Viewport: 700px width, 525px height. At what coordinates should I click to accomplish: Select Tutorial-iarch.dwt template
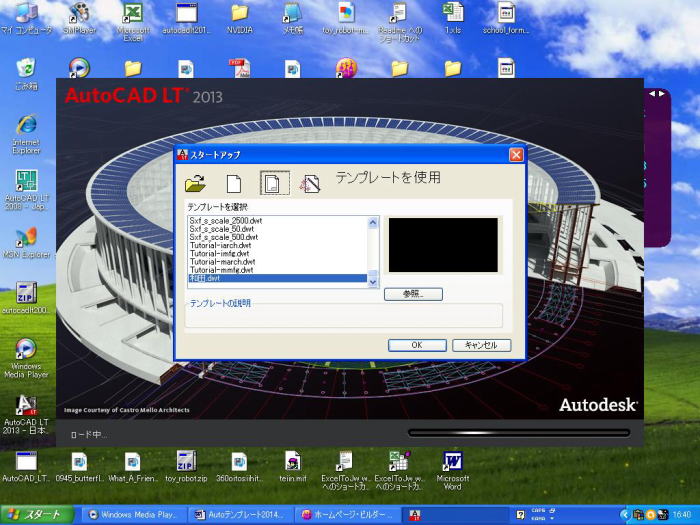click(277, 245)
